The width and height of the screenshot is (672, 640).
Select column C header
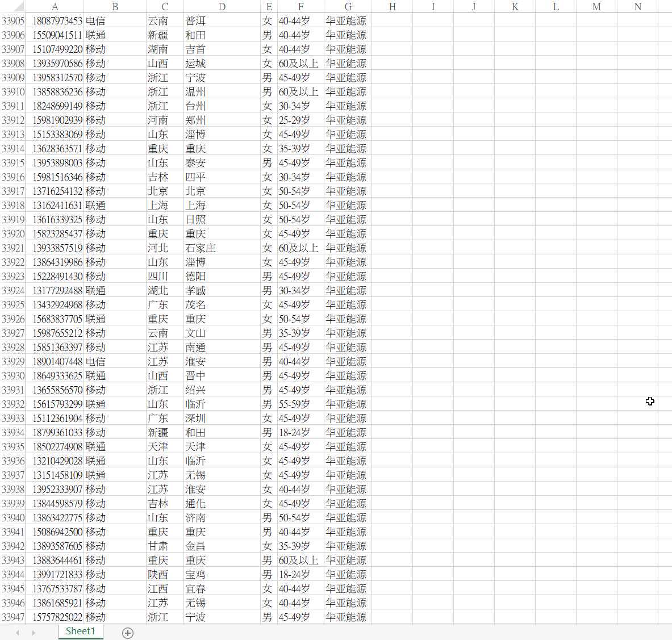(x=165, y=6)
